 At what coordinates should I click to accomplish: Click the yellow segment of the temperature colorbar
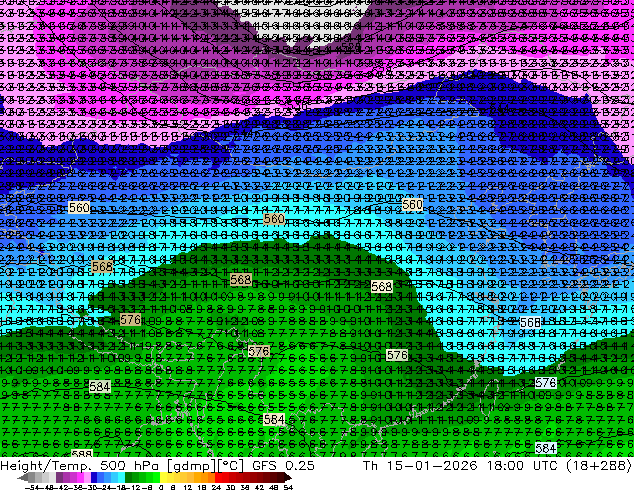tap(163, 477)
